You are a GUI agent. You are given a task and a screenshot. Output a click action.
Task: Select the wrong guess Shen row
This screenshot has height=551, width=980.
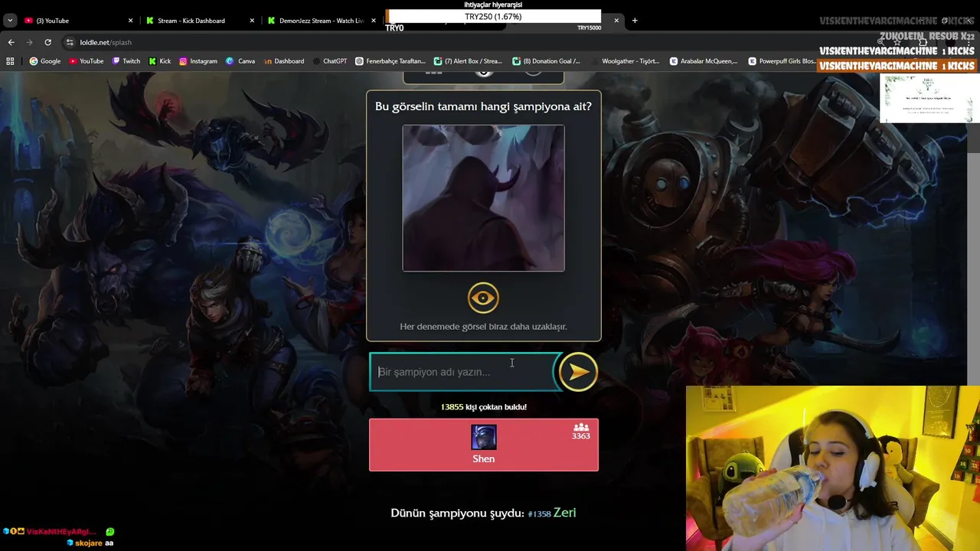pyautogui.click(x=483, y=445)
